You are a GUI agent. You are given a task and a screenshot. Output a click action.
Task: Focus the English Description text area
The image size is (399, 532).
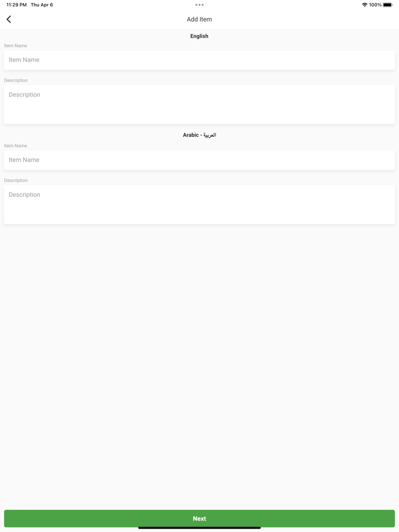click(199, 104)
